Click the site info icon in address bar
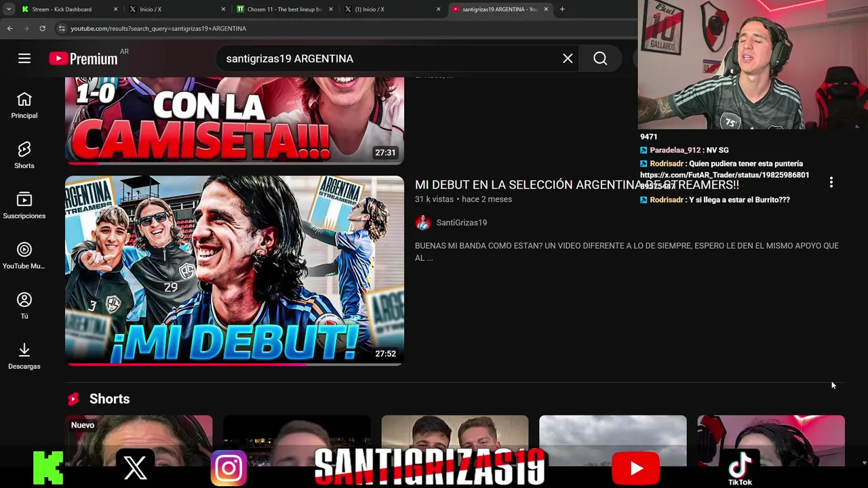Image resolution: width=868 pixels, height=488 pixels. [62, 28]
